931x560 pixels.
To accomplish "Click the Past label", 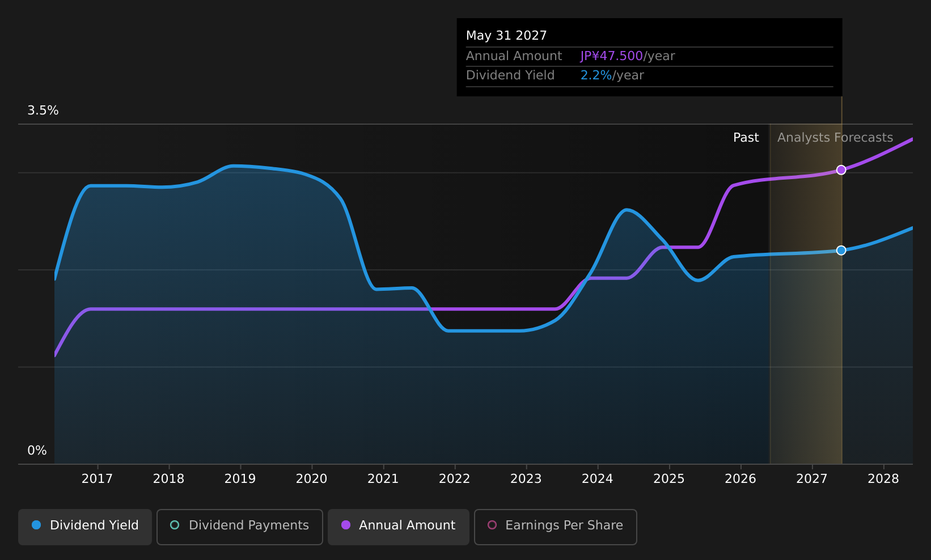I will (746, 138).
